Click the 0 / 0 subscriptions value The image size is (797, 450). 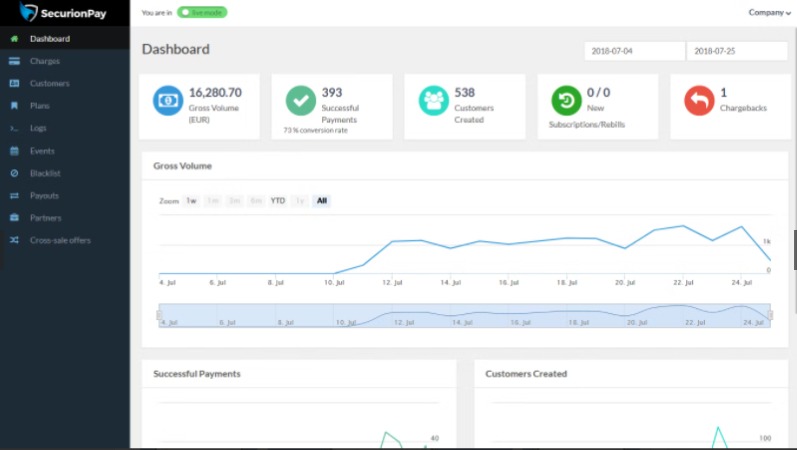click(x=598, y=93)
